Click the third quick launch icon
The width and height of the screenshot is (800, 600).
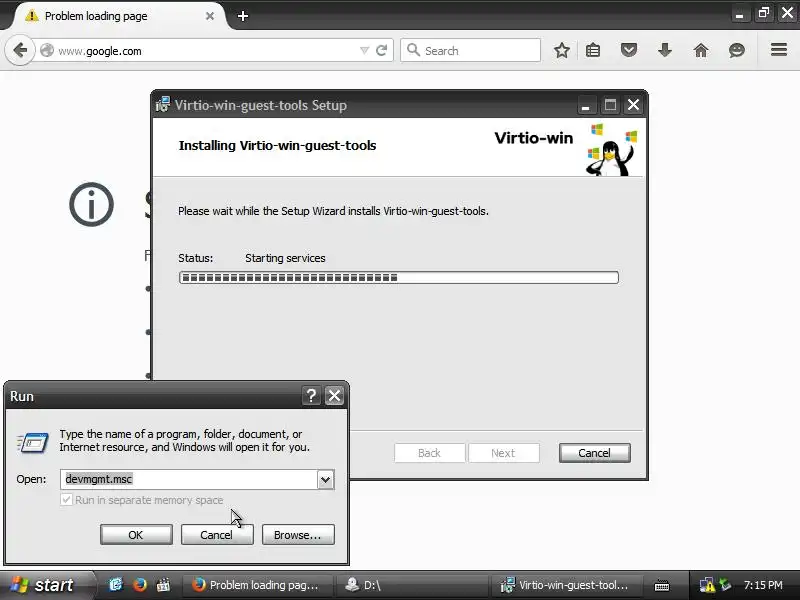pos(163,584)
